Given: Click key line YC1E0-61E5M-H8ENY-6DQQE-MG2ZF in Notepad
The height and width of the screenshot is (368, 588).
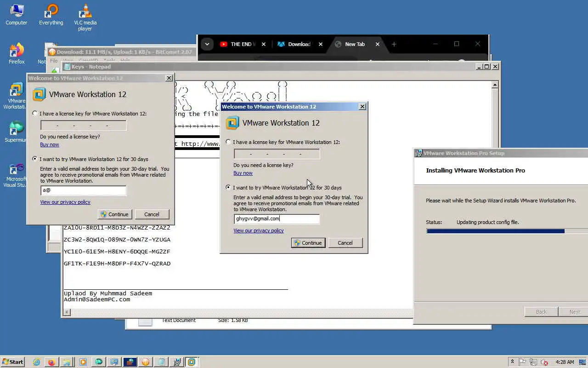Looking at the screenshot, I should 117,252.
